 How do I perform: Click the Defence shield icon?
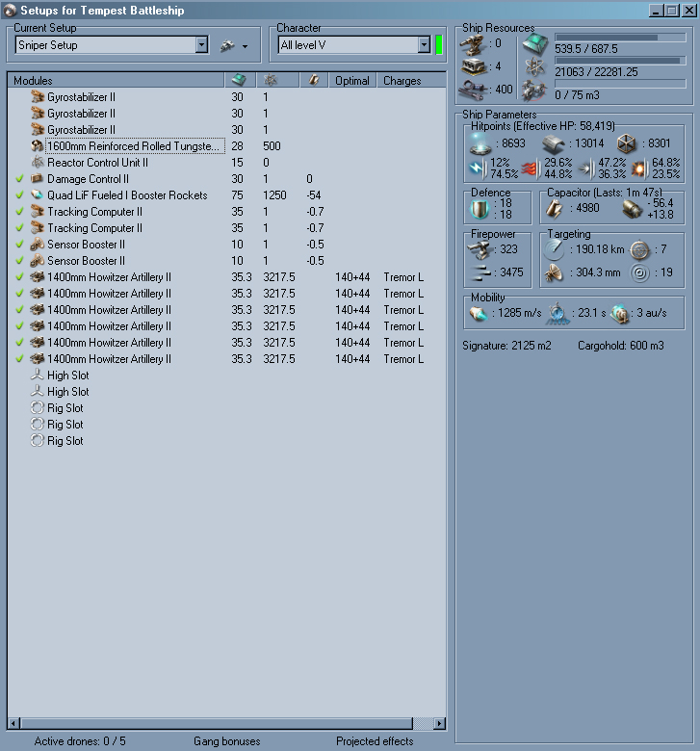coord(480,209)
